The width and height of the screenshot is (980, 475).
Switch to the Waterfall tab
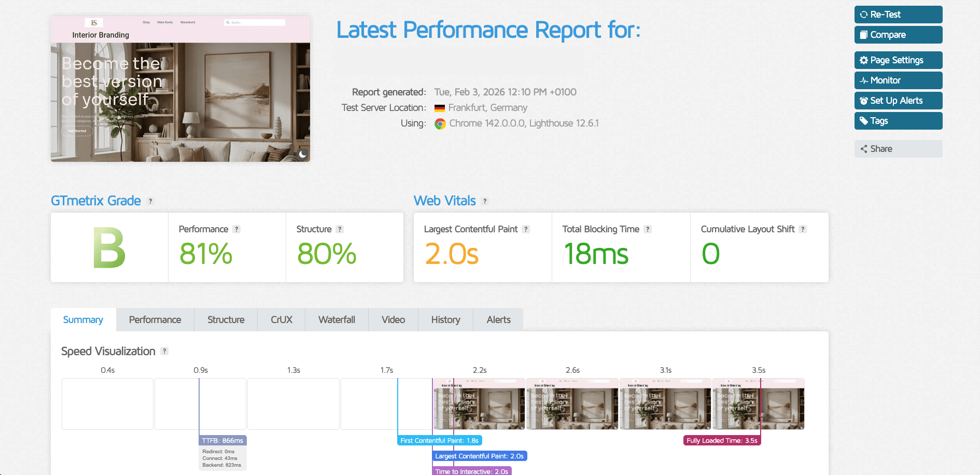[337, 320]
